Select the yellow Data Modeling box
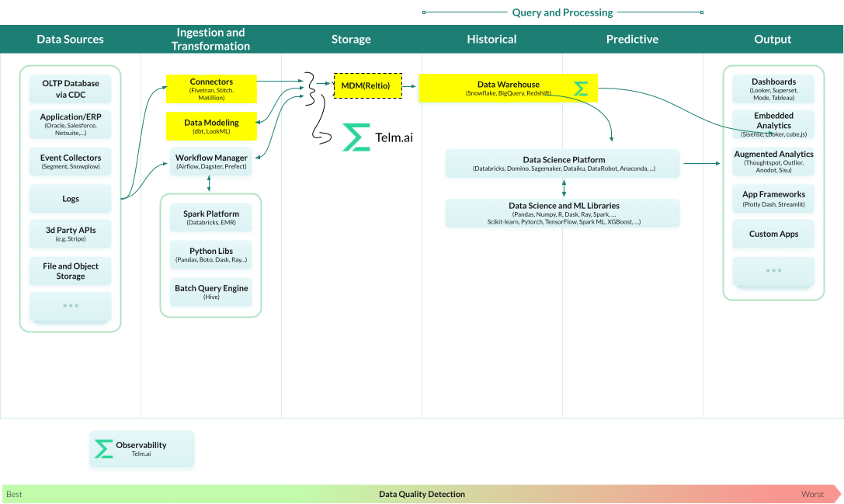 coord(211,126)
